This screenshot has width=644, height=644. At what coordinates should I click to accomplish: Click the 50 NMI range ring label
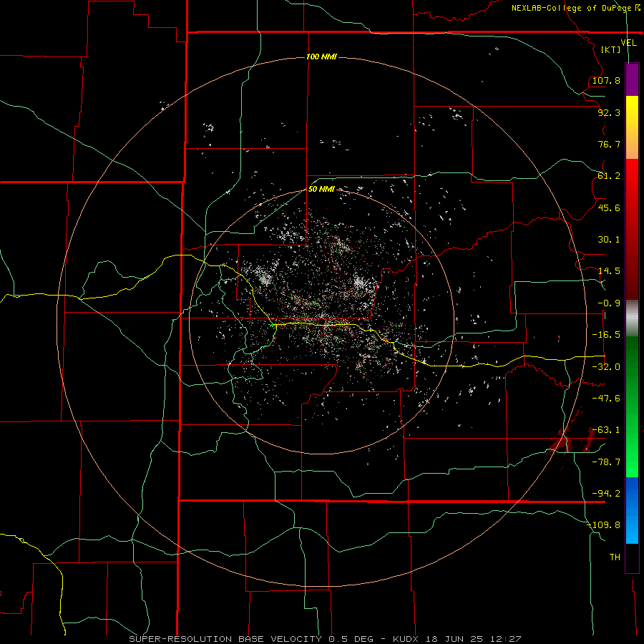click(321, 189)
